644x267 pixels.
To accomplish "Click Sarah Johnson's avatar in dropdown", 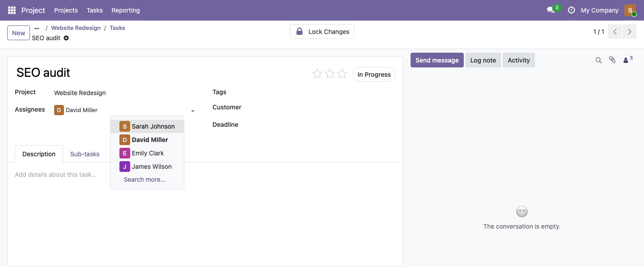I will tap(125, 126).
